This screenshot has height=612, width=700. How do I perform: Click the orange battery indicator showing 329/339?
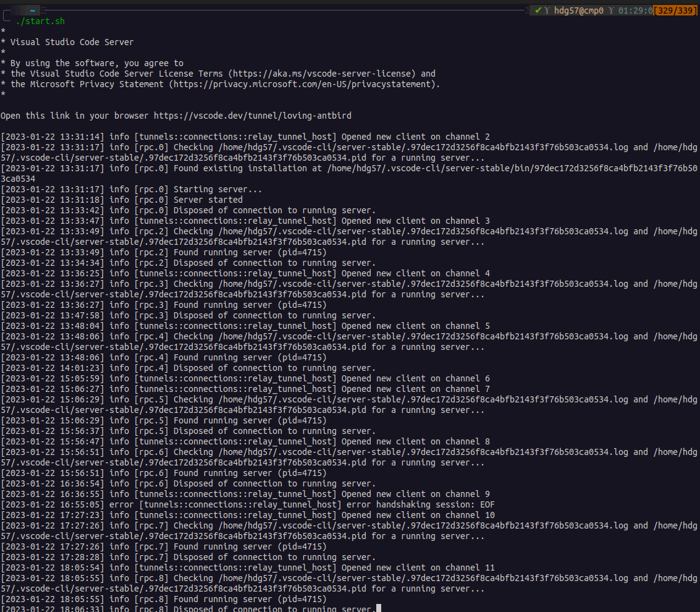677,10
